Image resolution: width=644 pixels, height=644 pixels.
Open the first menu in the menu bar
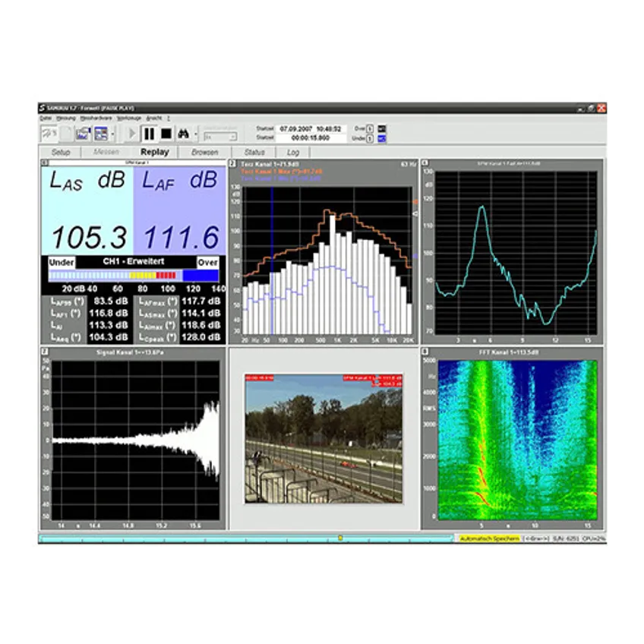tap(46, 118)
